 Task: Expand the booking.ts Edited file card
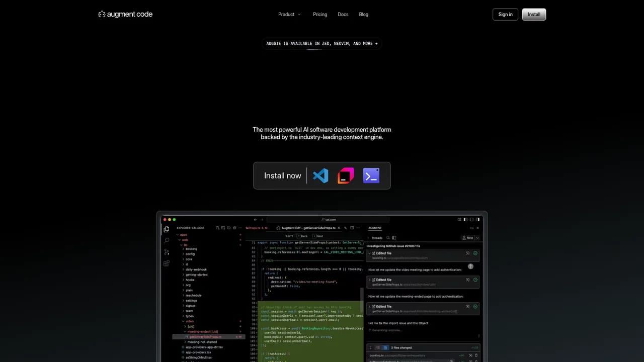[369, 253]
